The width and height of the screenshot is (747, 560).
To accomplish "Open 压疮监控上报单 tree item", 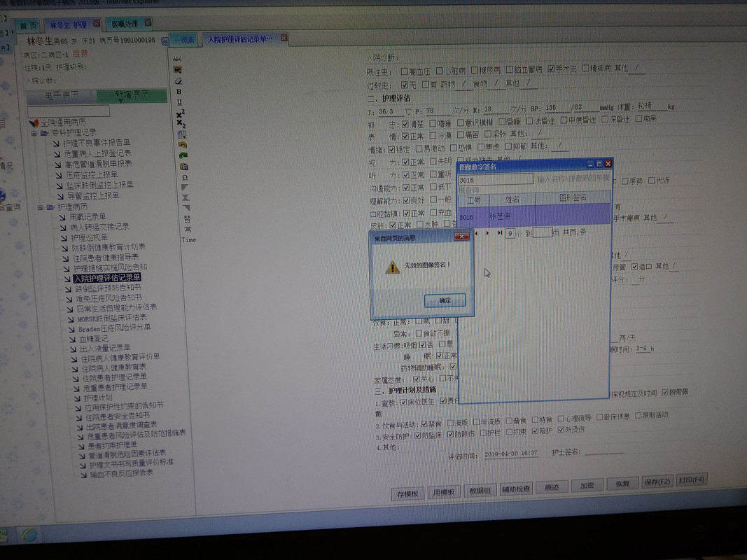I will click(x=92, y=175).
